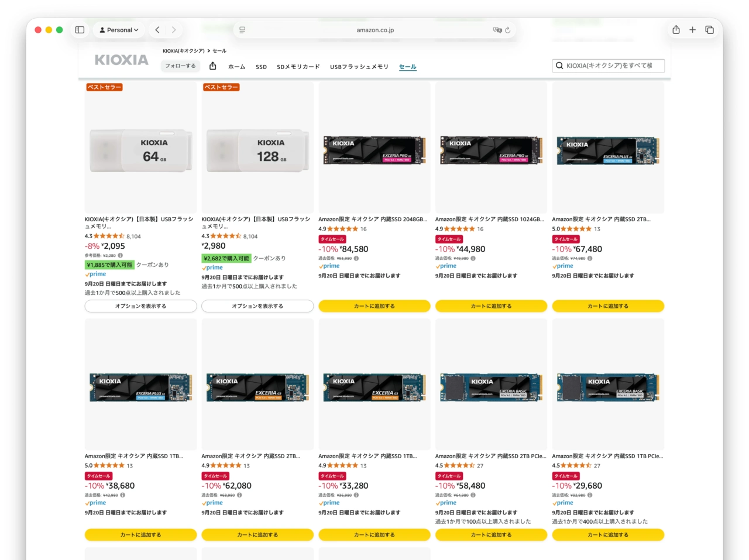
Task: Open info icon next to 過去価格 ¥93,980
Action: pyautogui.click(x=356, y=258)
